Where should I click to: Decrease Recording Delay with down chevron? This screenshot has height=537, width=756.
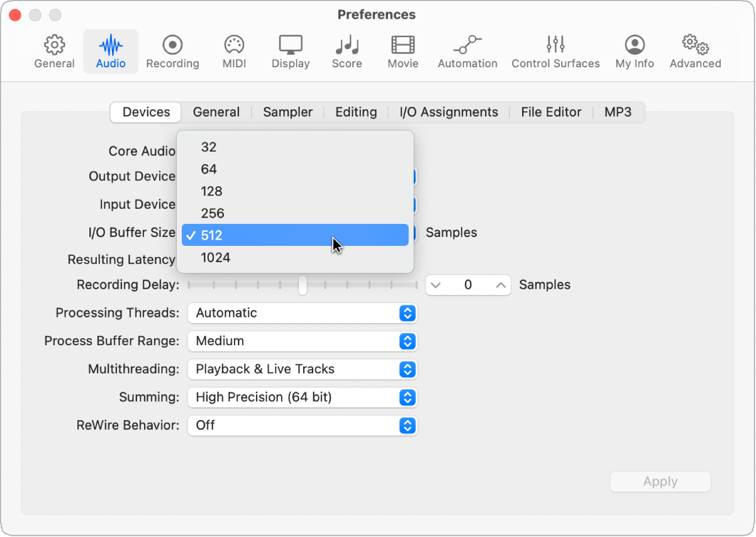[x=436, y=285]
